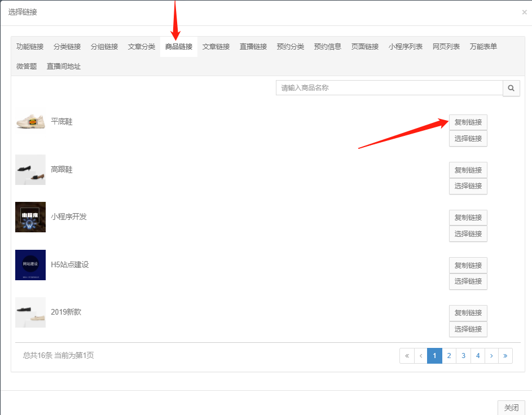
Task: Click the 小程序开发 product thumbnail
Action: pos(30,217)
